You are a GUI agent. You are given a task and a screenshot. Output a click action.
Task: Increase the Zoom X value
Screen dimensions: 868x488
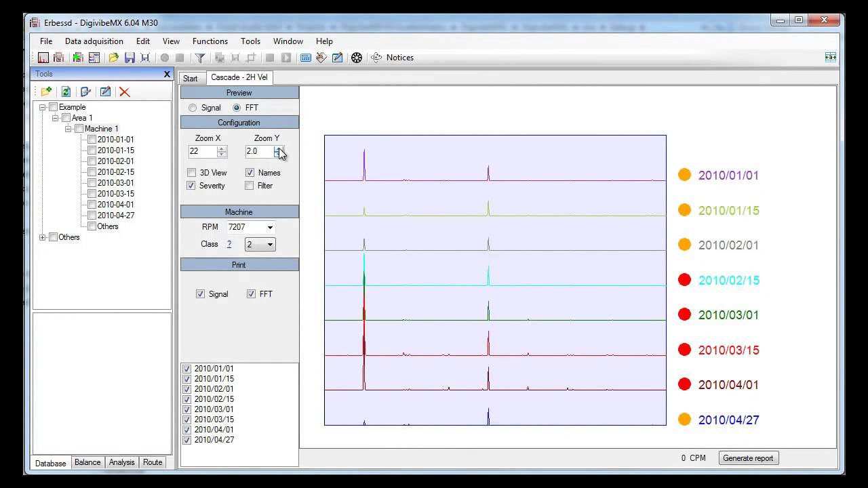coord(222,148)
